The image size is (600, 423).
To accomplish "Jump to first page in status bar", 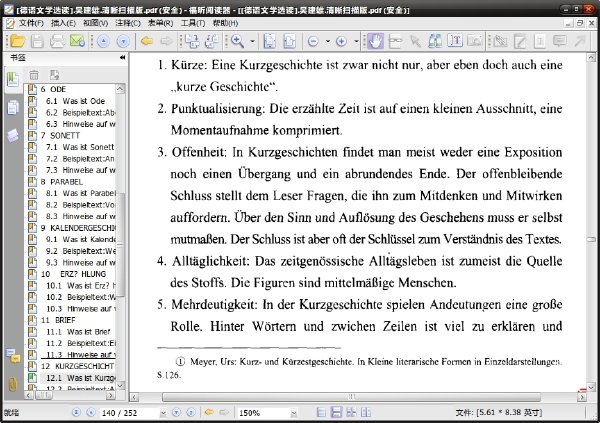I will [x=77, y=412].
